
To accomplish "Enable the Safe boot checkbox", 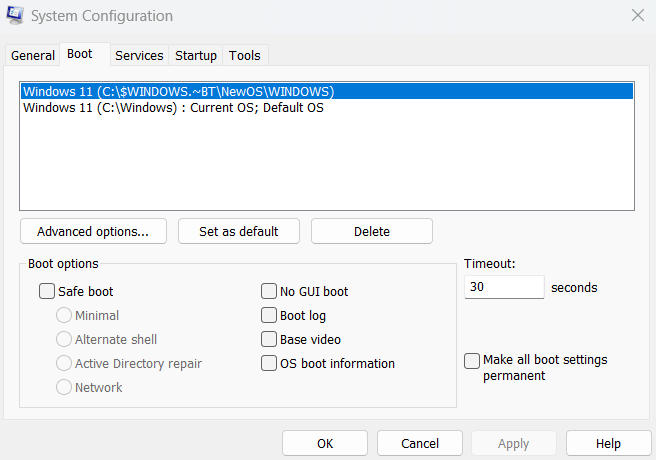I will pyautogui.click(x=47, y=291).
